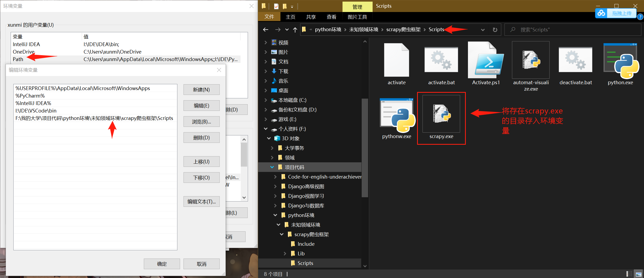Screen dimensions: 644x278
Task: Navigate up one folder level
Action: pos(295,30)
